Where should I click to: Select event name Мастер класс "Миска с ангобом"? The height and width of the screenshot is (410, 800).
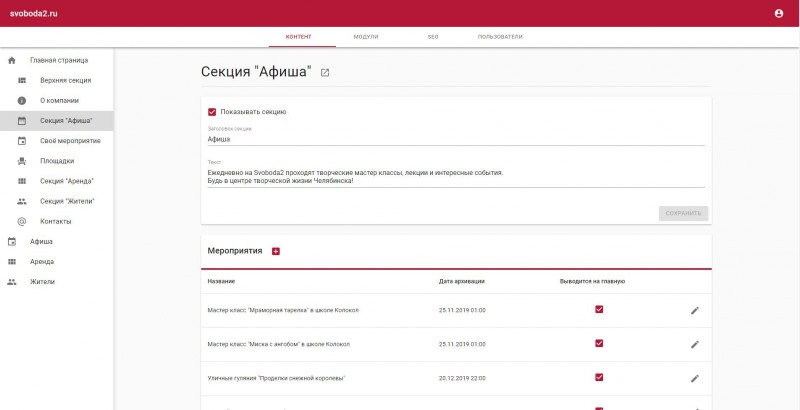(x=279, y=344)
